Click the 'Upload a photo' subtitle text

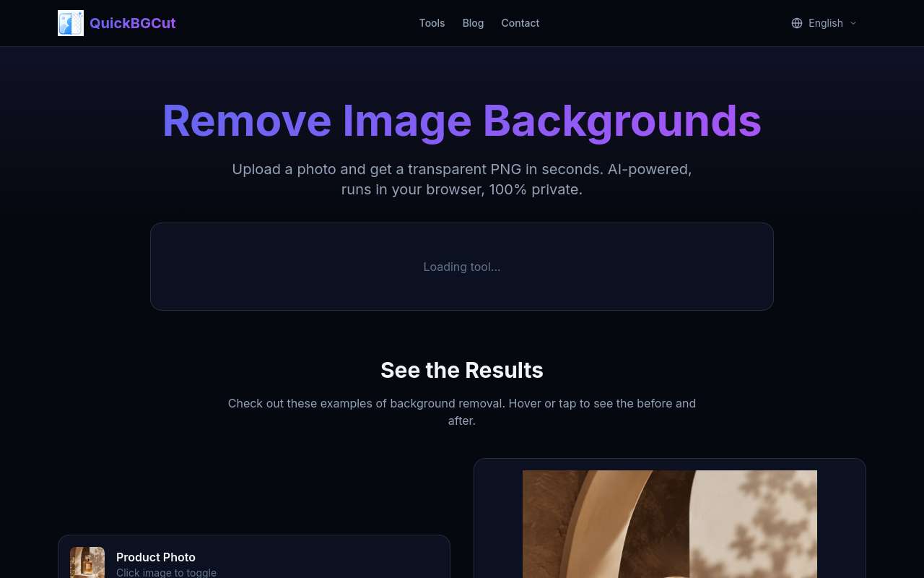462,179
